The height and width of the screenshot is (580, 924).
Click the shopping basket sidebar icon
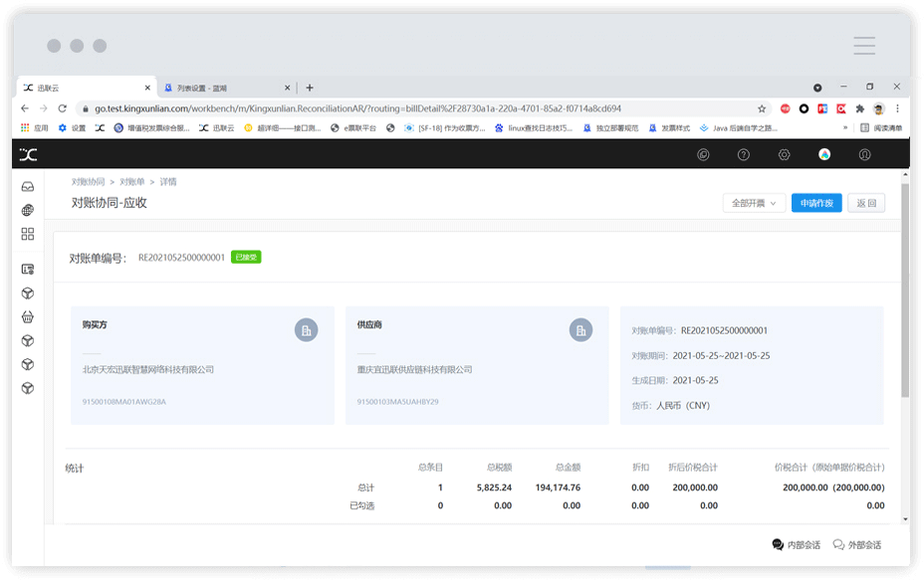click(28, 317)
